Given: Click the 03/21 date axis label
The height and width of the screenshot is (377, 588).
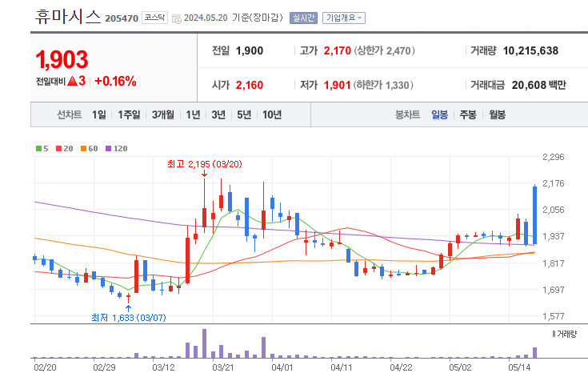Looking at the screenshot, I should tap(222, 367).
